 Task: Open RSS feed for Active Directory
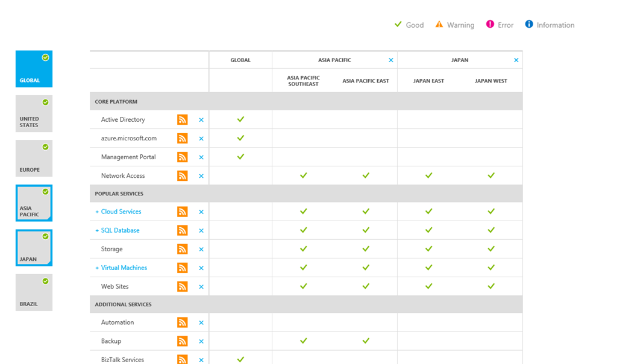click(x=183, y=120)
